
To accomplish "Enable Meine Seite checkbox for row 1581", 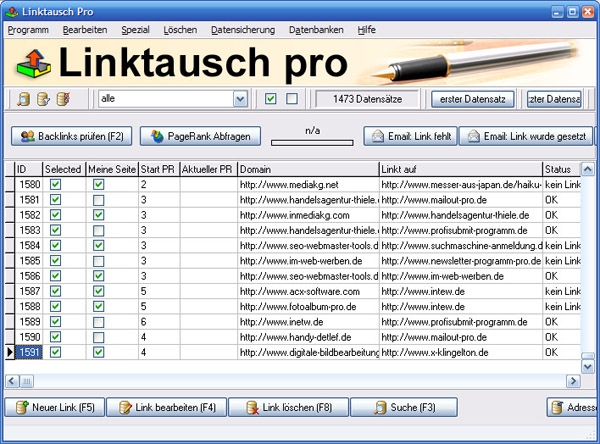I will (98, 199).
